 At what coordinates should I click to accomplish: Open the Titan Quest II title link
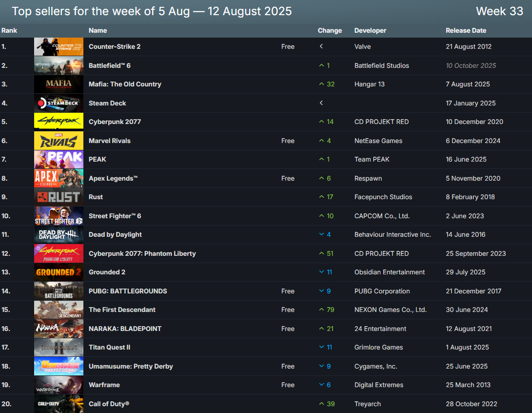pyautogui.click(x=109, y=348)
